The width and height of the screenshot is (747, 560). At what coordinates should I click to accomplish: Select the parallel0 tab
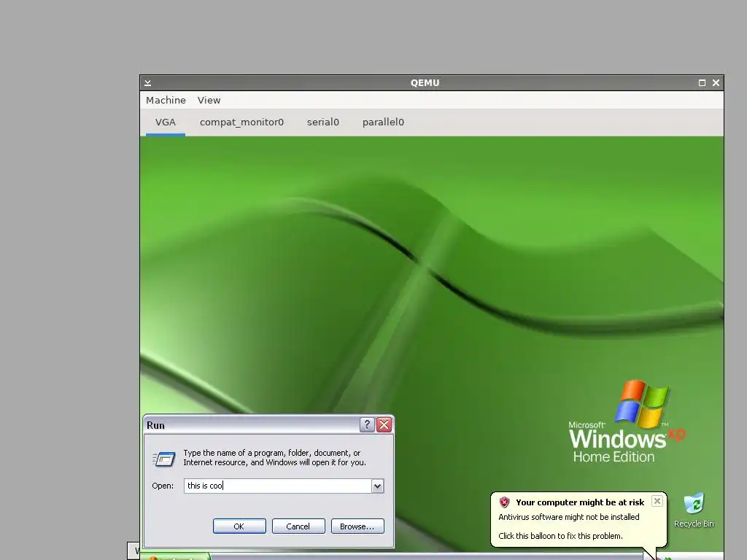point(383,122)
